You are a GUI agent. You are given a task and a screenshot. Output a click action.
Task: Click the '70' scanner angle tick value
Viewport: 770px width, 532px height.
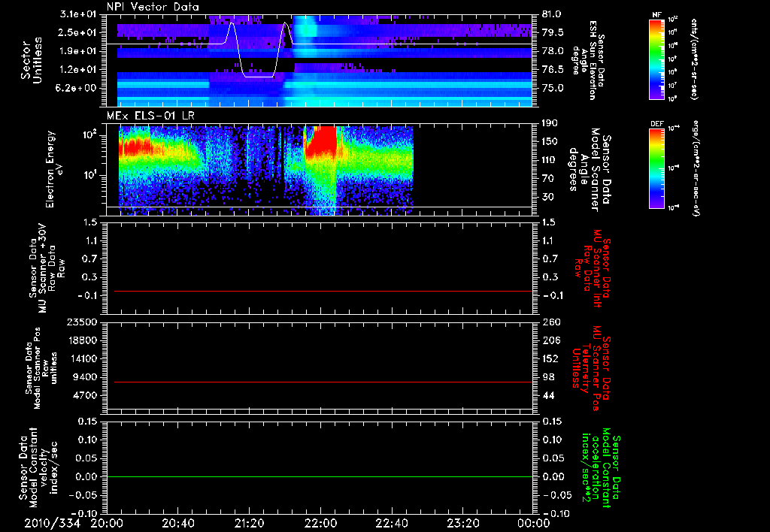547,179
